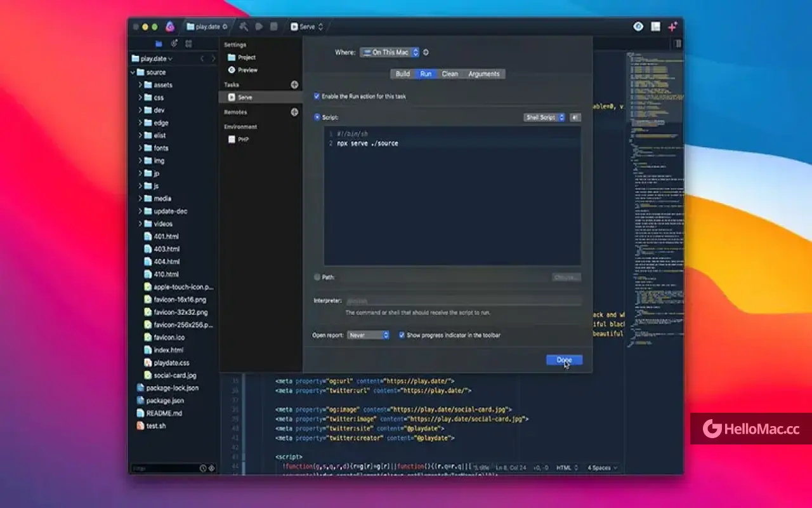Image resolution: width=812 pixels, height=508 pixels.
Task: Click the Stop square icon in the toolbar
Action: [x=274, y=27]
